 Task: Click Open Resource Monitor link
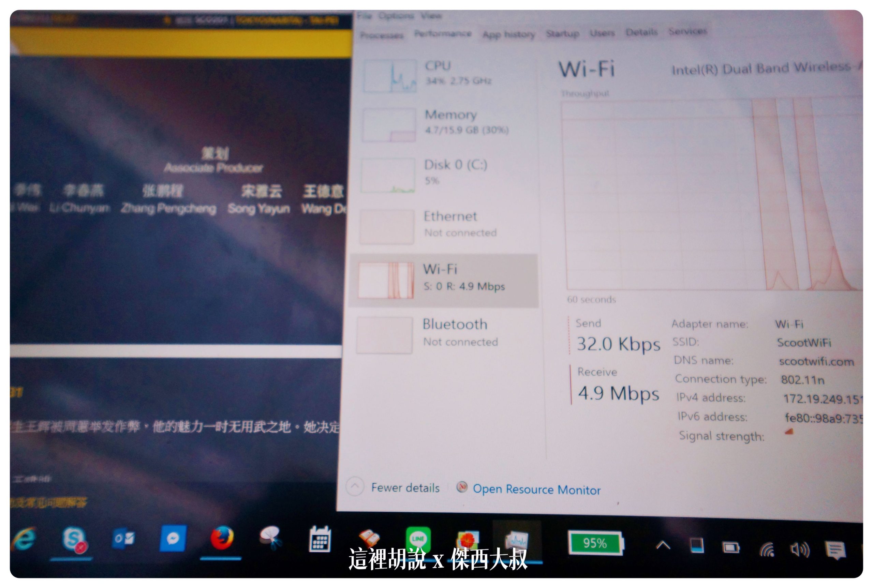coord(536,489)
